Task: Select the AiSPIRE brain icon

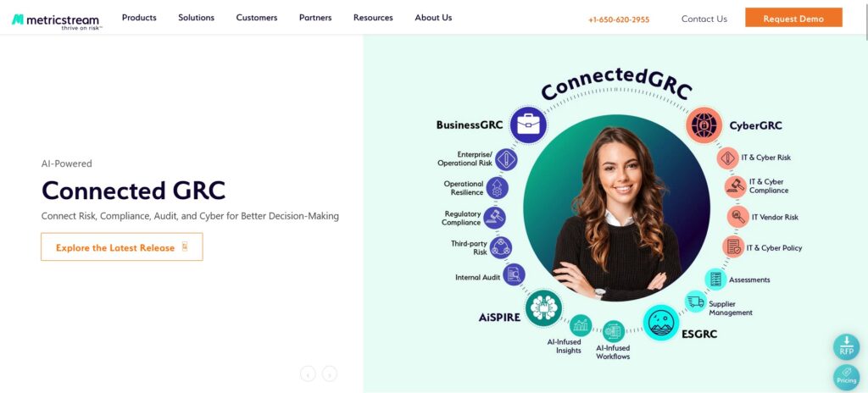Action: pos(543,307)
